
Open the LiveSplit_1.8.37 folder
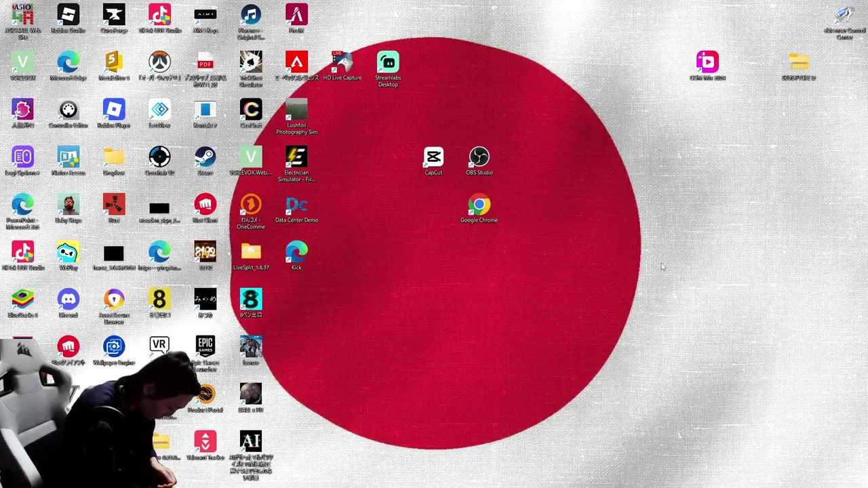(x=251, y=252)
